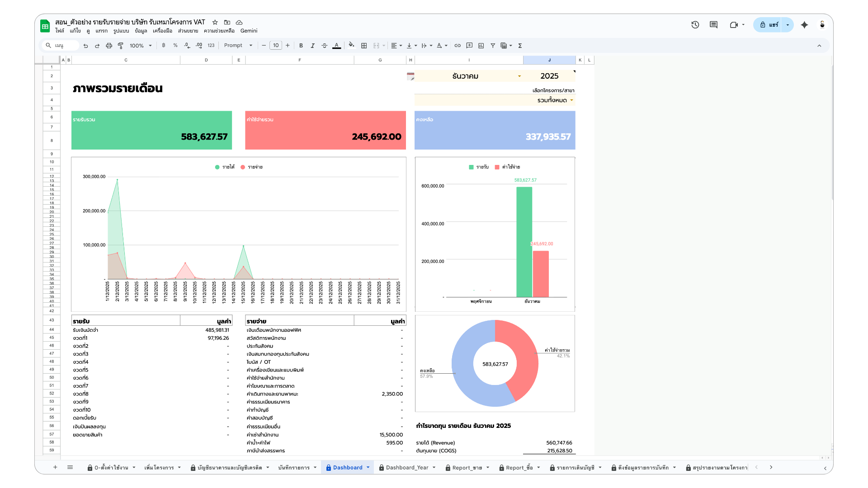Open Prompt font dropdown

click(x=238, y=46)
